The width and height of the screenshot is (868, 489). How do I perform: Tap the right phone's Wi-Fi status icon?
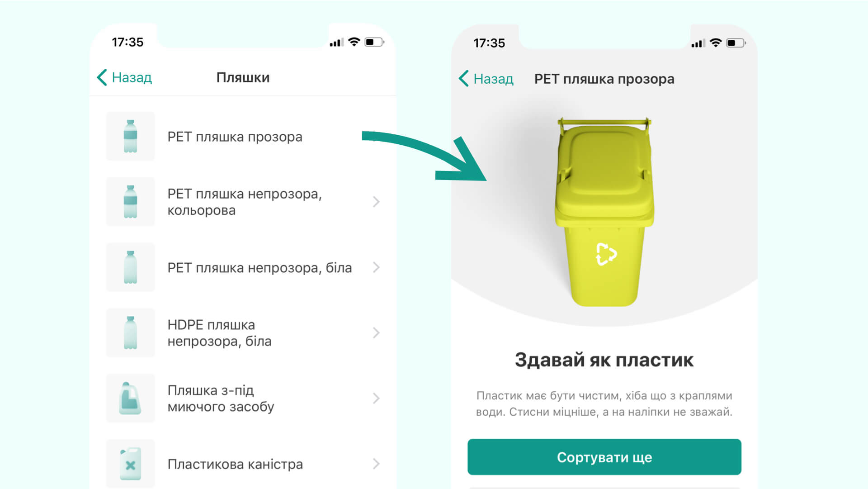tap(716, 43)
